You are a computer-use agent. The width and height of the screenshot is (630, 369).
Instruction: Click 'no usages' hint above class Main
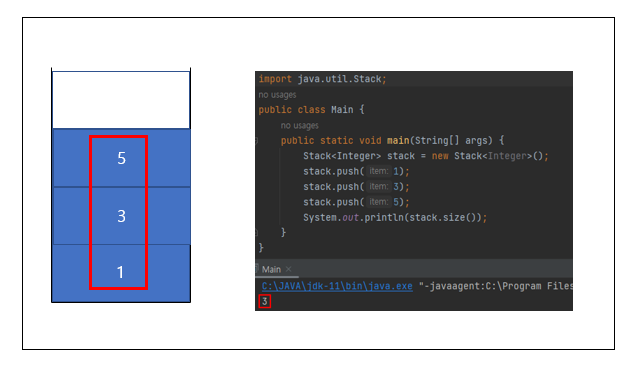pyautogui.click(x=277, y=95)
